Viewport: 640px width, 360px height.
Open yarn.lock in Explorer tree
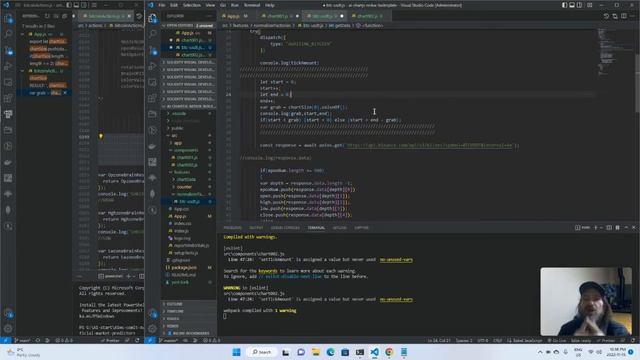tap(189, 282)
